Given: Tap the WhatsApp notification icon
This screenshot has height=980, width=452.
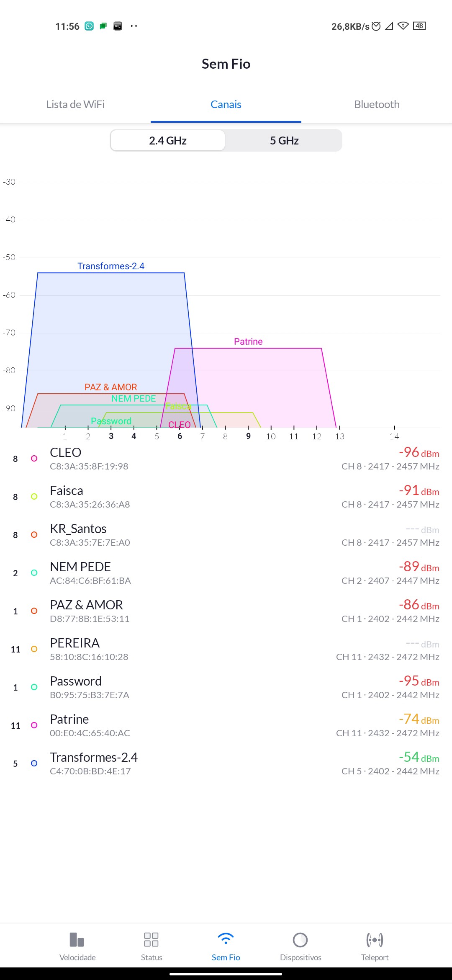Looking at the screenshot, I should click(89, 26).
